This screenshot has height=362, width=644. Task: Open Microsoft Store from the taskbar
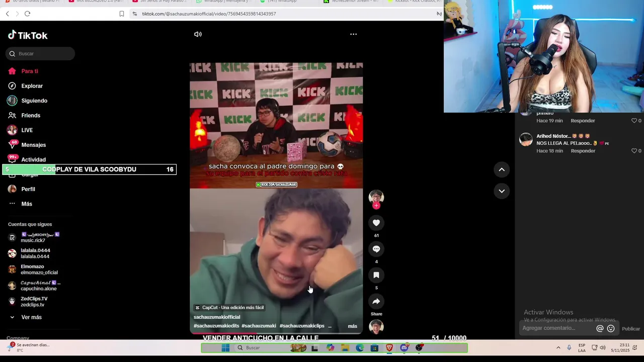(374, 348)
